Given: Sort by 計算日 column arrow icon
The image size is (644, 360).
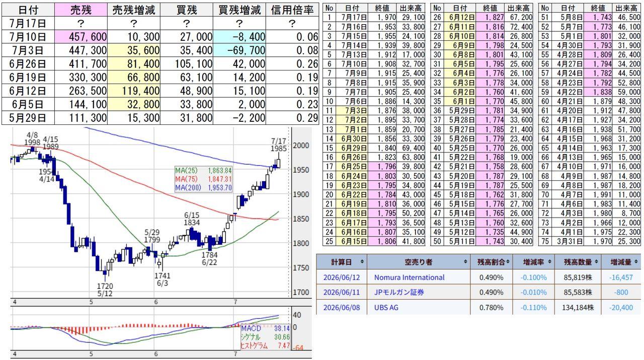Looking at the screenshot, I should point(362,262).
